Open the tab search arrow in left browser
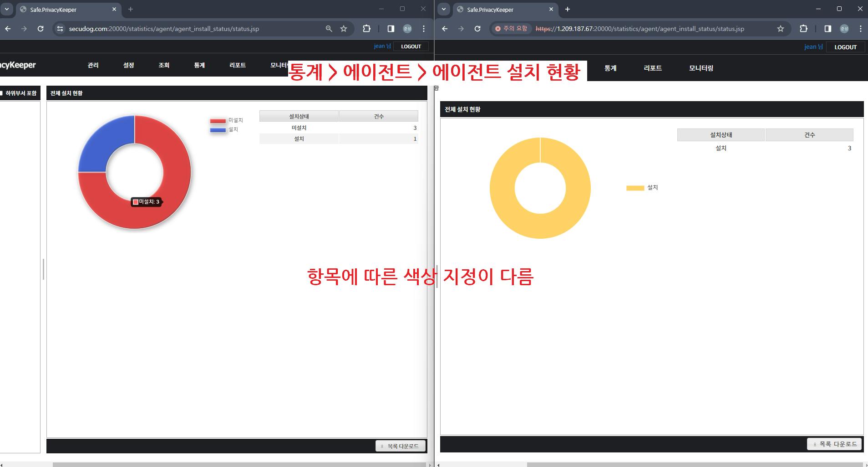The width and height of the screenshot is (868, 467). tap(7, 9)
